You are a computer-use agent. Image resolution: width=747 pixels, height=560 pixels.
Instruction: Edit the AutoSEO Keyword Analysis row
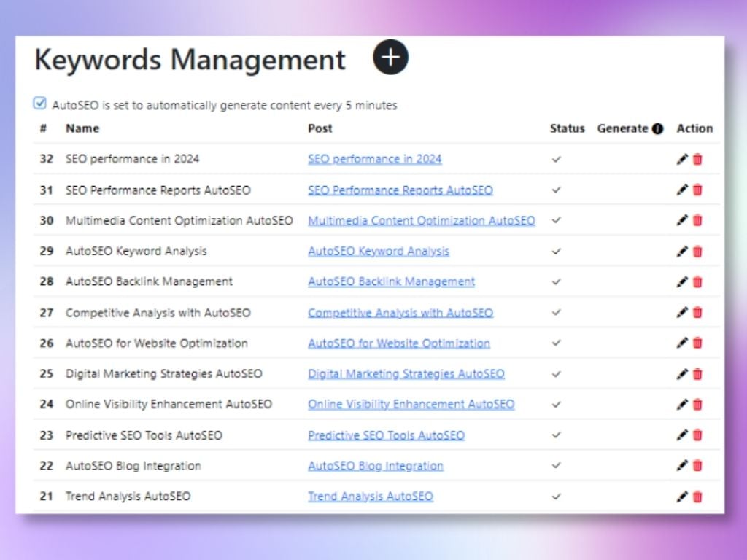[x=682, y=252]
